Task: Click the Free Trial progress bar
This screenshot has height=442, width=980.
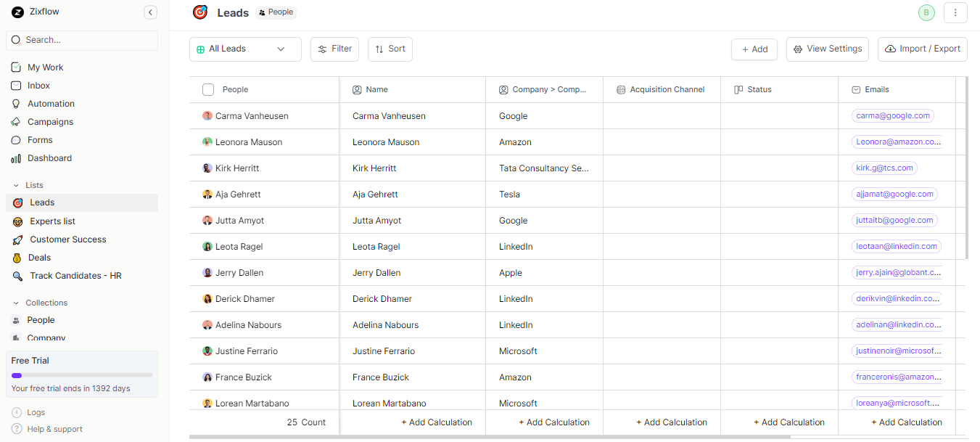Action: click(81, 375)
